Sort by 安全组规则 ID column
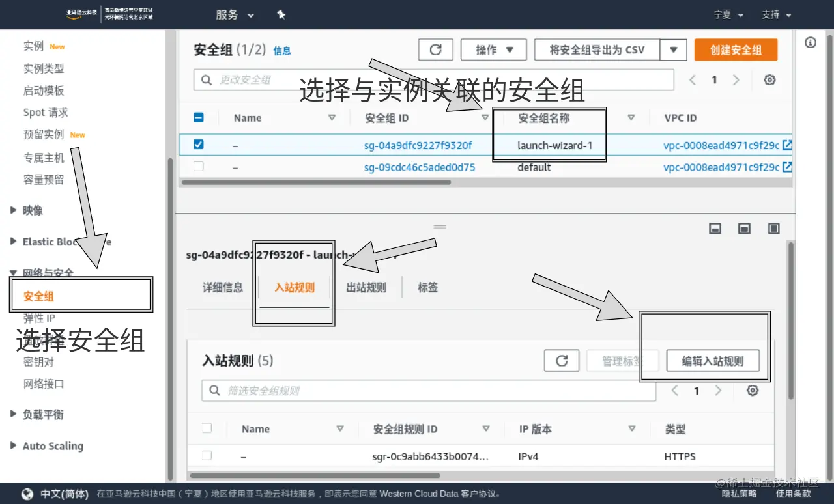Image resolution: width=834 pixels, height=504 pixels. [x=485, y=429]
